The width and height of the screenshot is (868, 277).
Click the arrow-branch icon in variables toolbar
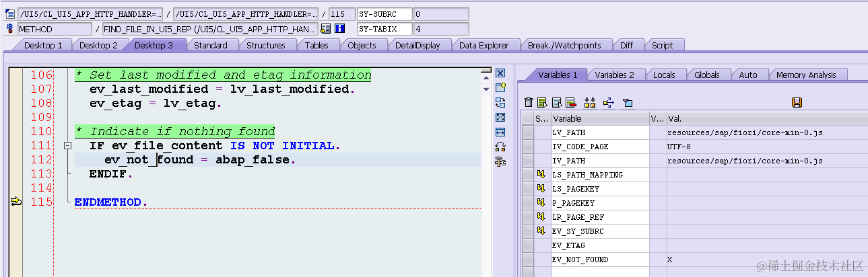609,102
